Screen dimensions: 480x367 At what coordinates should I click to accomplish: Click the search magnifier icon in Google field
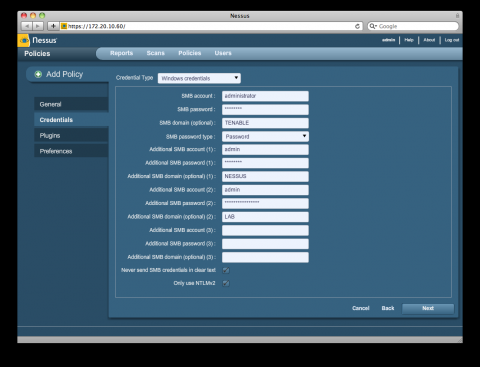pyautogui.click(x=373, y=26)
